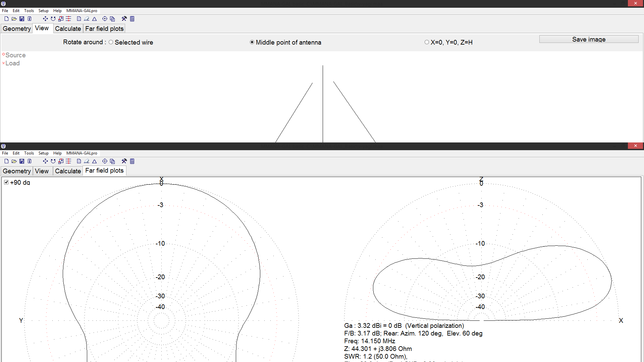
Task: Click Info document icon in Far field plots window
Action: (30, 161)
